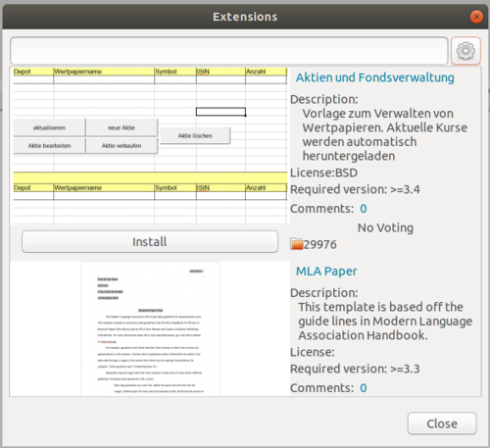Click the 29976 downloads count
This screenshot has height=448, width=490.
(320, 244)
